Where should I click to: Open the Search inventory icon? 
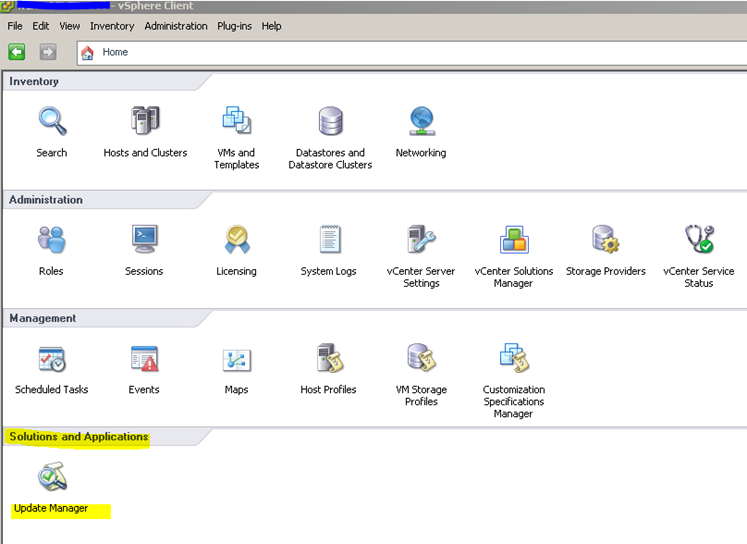(52, 121)
